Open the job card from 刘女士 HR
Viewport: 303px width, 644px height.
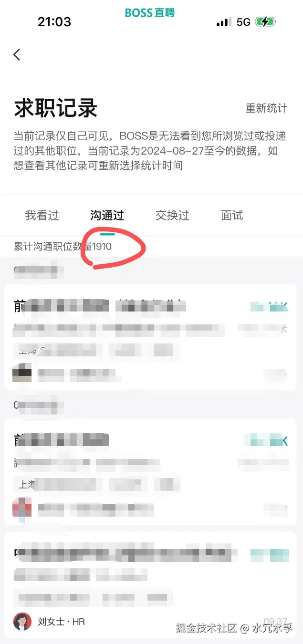151,585
